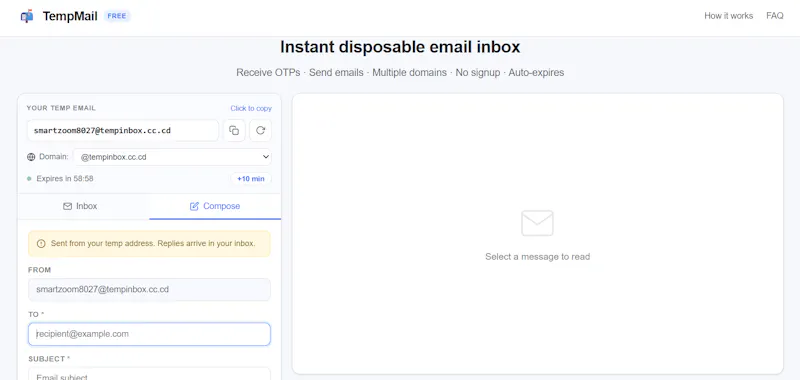Extend expiry with +10 min button
The height and width of the screenshot is (380, 800).
[251, 179]
